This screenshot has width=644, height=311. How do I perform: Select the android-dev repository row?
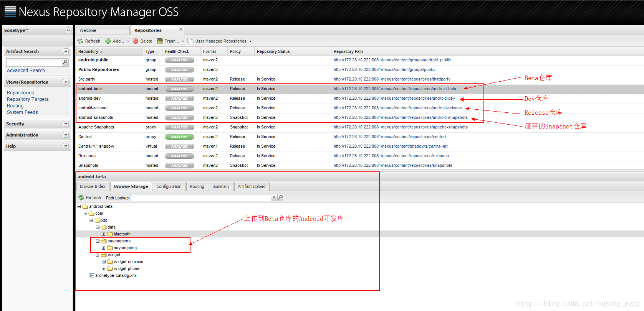(360, 99)
